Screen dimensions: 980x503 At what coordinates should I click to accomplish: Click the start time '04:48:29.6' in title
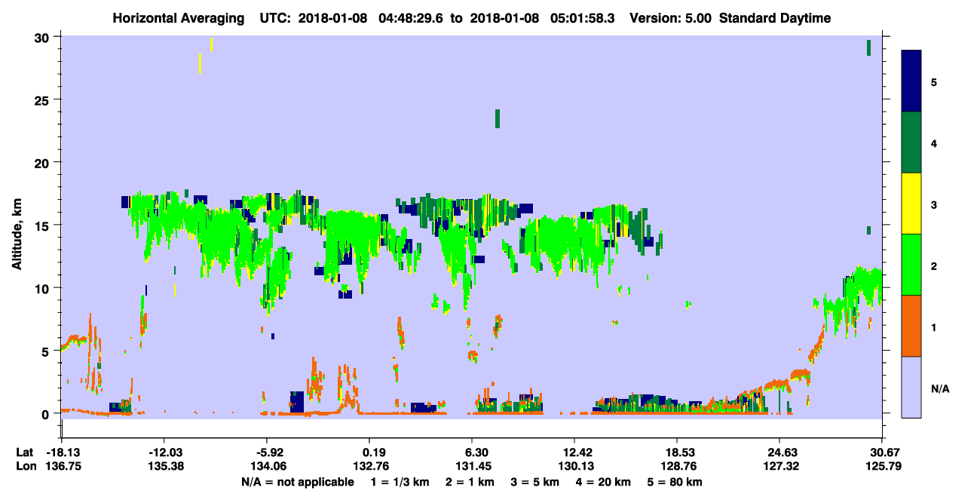409,18
